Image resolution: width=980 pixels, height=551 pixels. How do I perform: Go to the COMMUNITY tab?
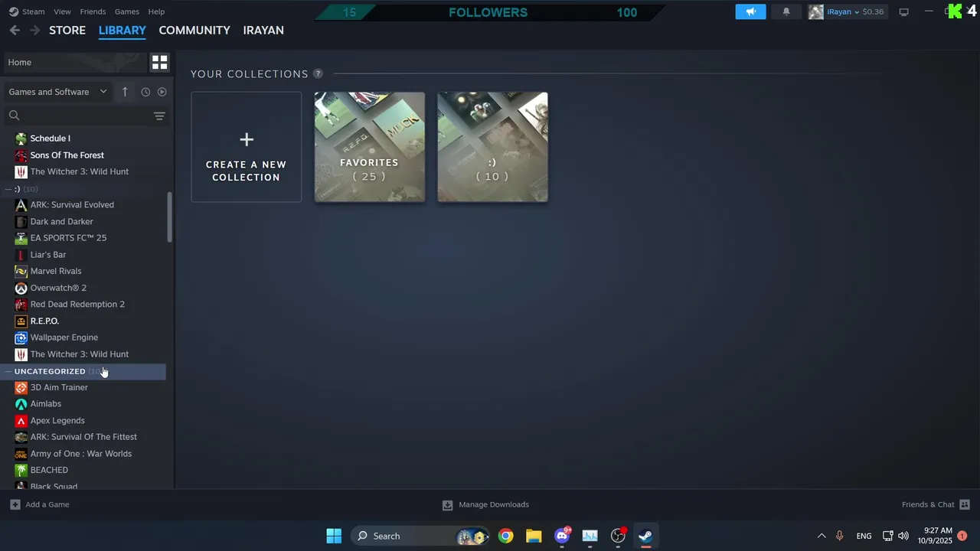pos(194,30)
